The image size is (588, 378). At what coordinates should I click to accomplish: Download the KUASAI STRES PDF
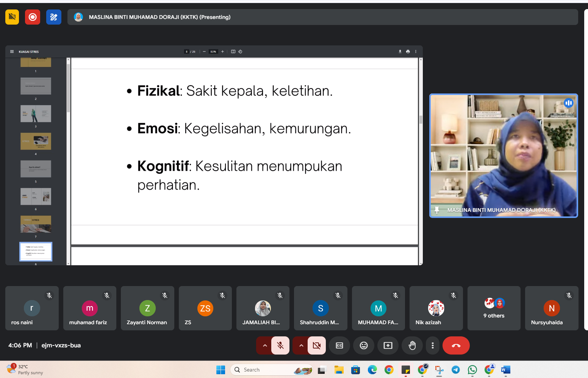click(x=400, y=51)
